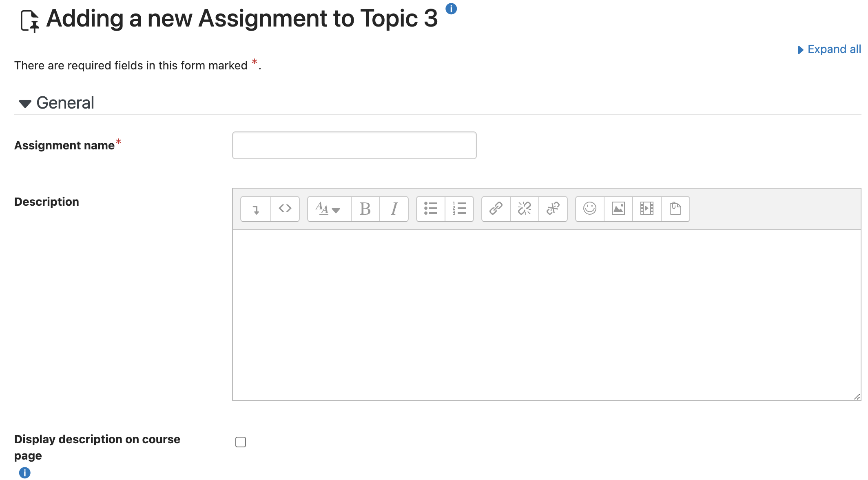The width and height of the screenshot is (868, 480).
Task: Open help icon beside page heading
Action: [451, 9]
